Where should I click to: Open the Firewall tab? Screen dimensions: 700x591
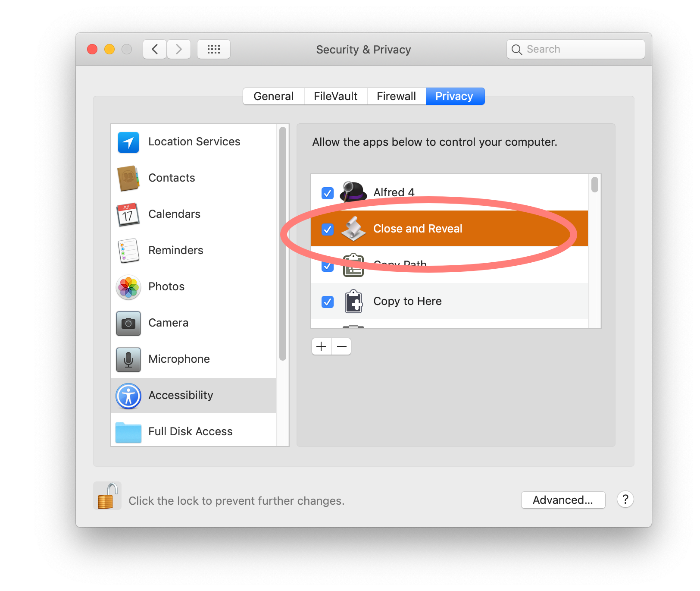[396, 96]
